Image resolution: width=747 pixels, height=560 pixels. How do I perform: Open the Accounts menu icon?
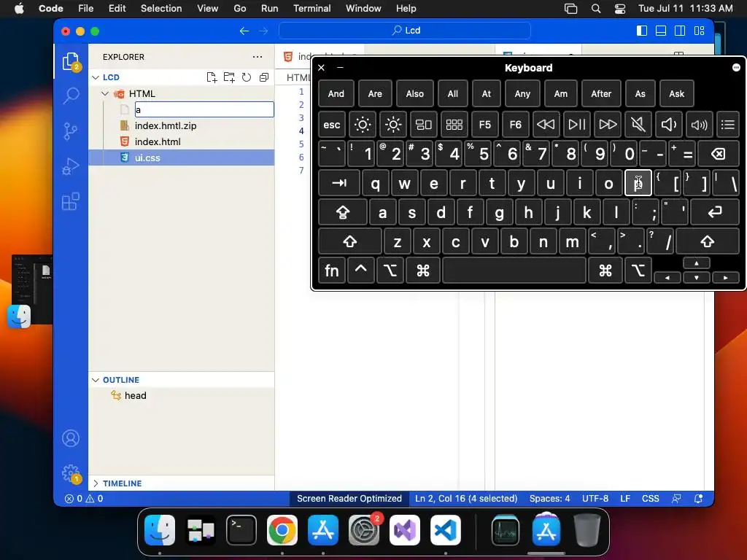point(71,438)
